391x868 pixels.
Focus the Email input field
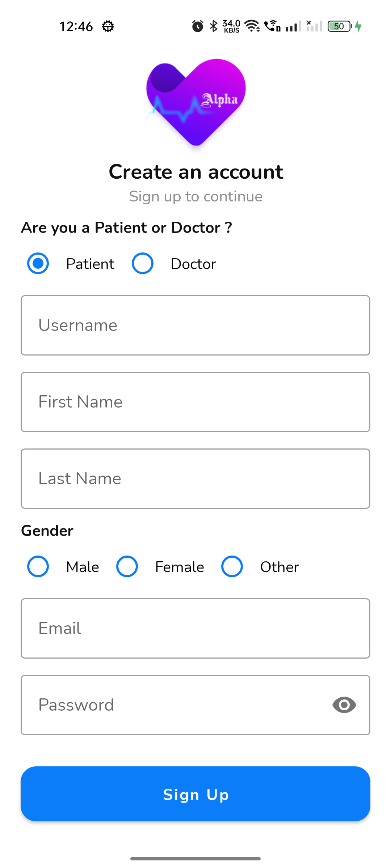(195, 628)
